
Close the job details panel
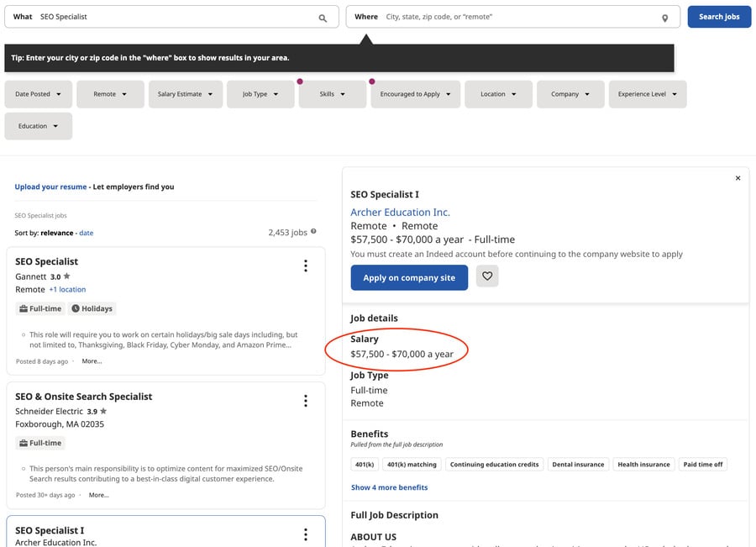click(738, 178)
